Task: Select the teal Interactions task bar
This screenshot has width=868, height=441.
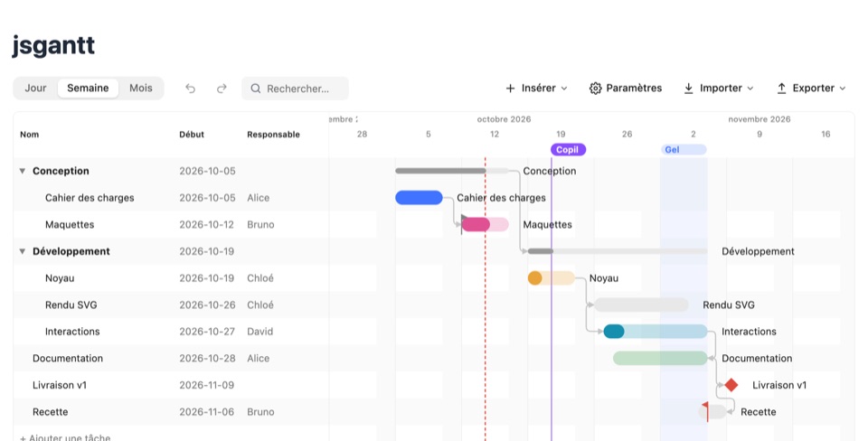Action: (656, 332)
